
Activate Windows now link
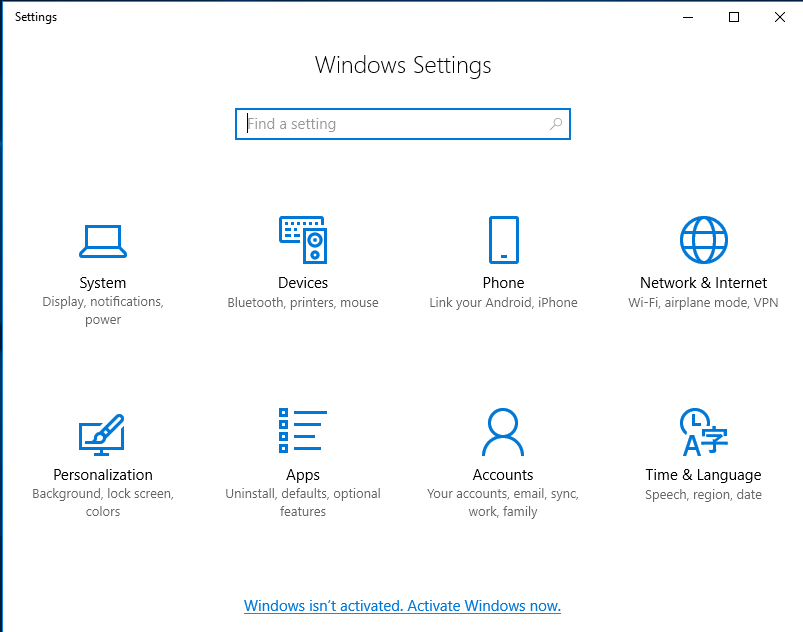pos(403,606)
